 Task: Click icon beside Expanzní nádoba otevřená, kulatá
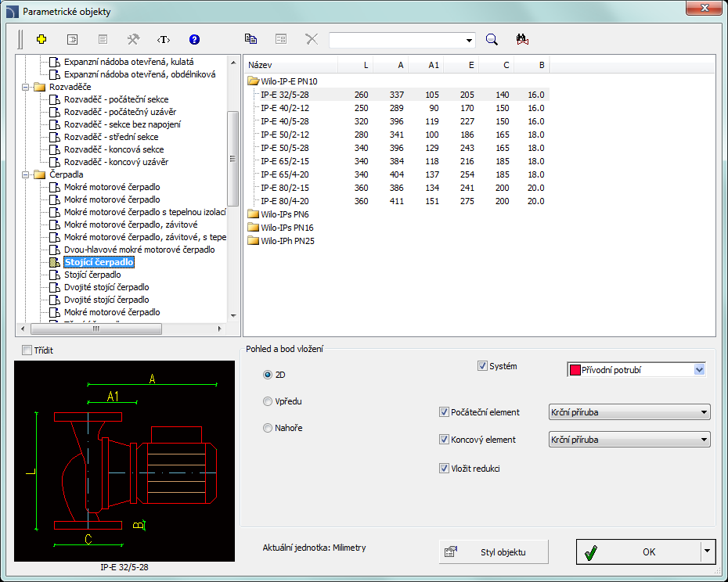[55, 62]
